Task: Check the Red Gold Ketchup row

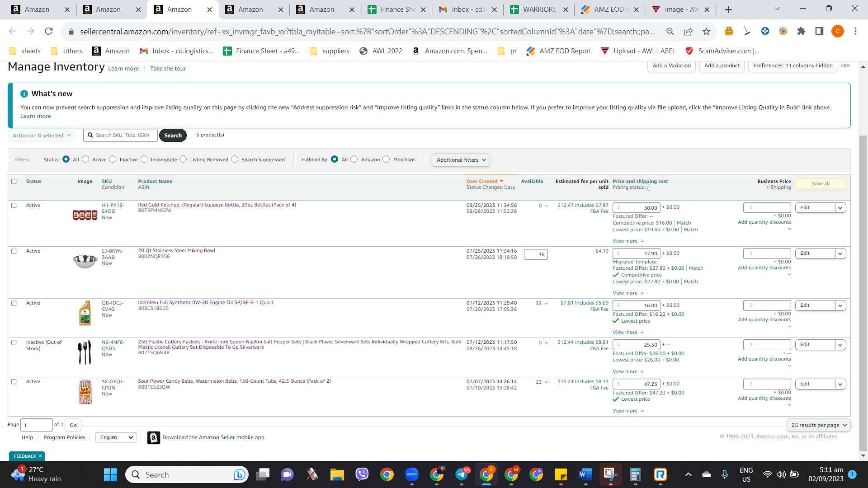Action: tap(14, 206)
